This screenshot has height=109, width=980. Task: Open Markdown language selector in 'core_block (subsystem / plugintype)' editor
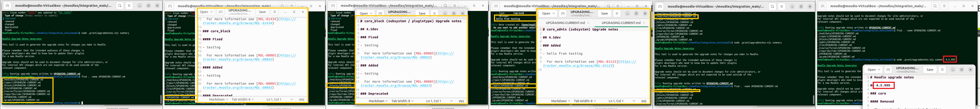click(378, 101)
